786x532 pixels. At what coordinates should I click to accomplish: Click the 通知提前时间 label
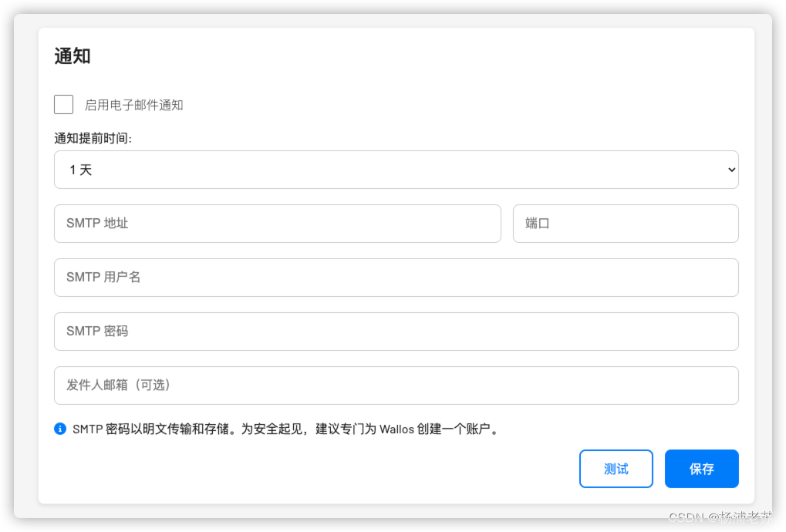(x=93, y=138)
